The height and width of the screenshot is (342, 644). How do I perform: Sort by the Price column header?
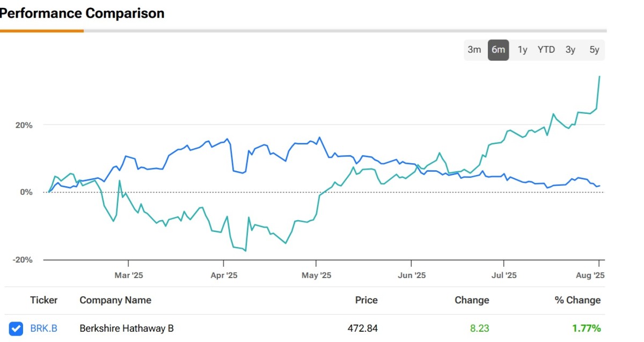point(366,300)
